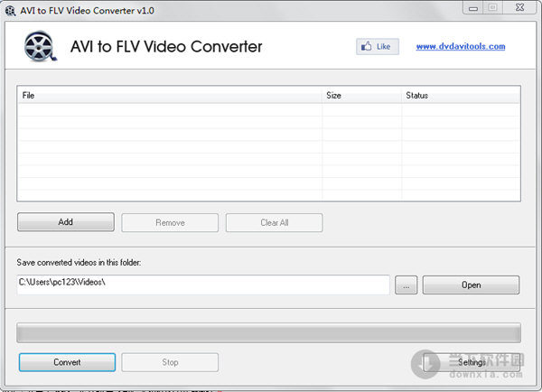Click the Clear All button

274,222
